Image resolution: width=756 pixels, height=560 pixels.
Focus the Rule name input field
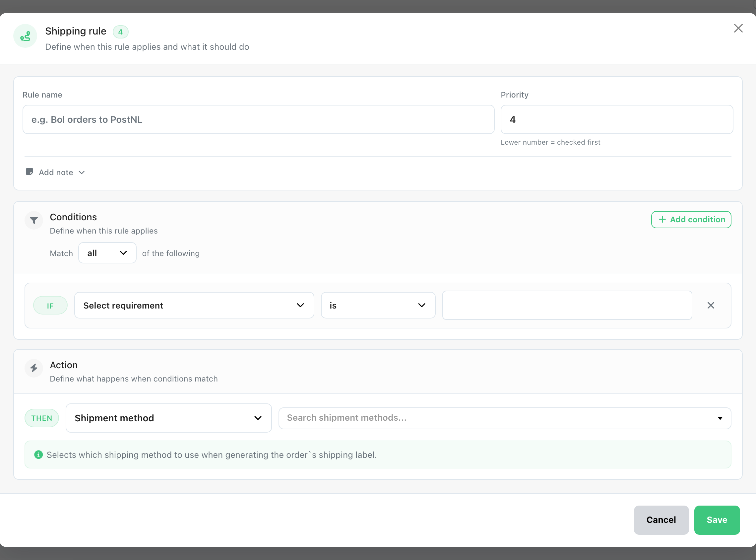(258, 120)
